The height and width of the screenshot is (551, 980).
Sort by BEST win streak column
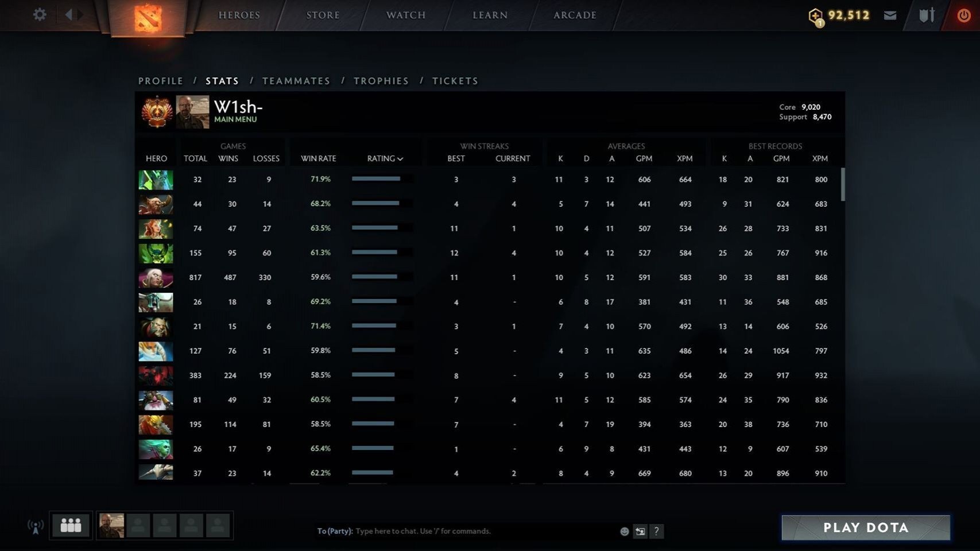point(456,158)
